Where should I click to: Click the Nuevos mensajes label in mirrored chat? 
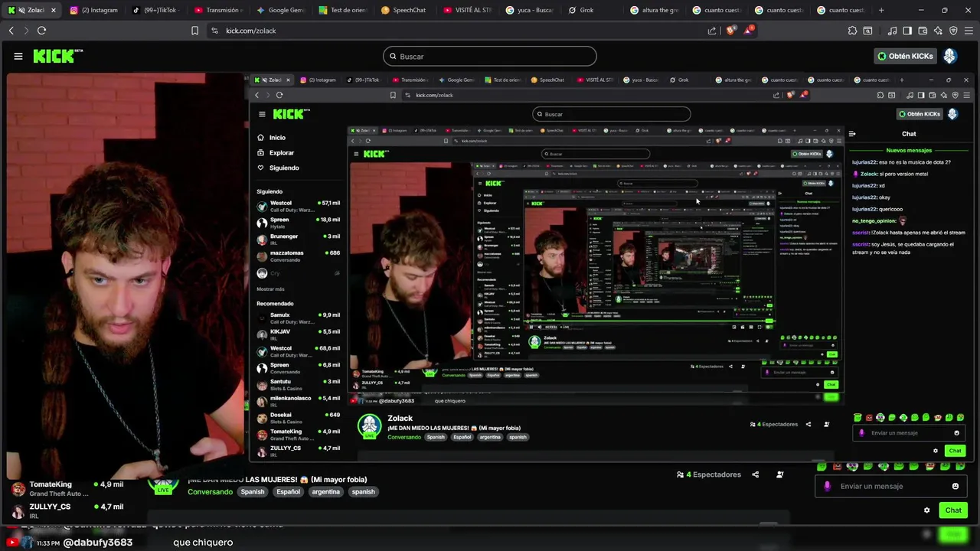coord(909,151)
